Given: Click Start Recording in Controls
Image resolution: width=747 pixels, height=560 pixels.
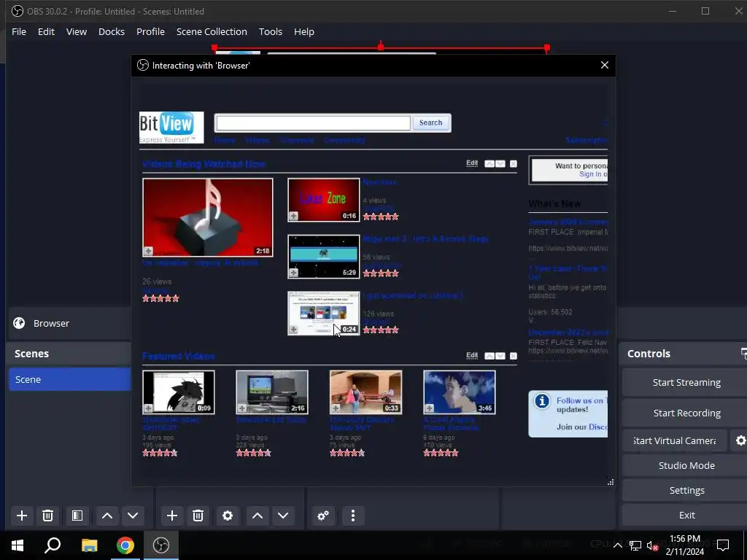Looking at the screenshot, I should [686, 413].
